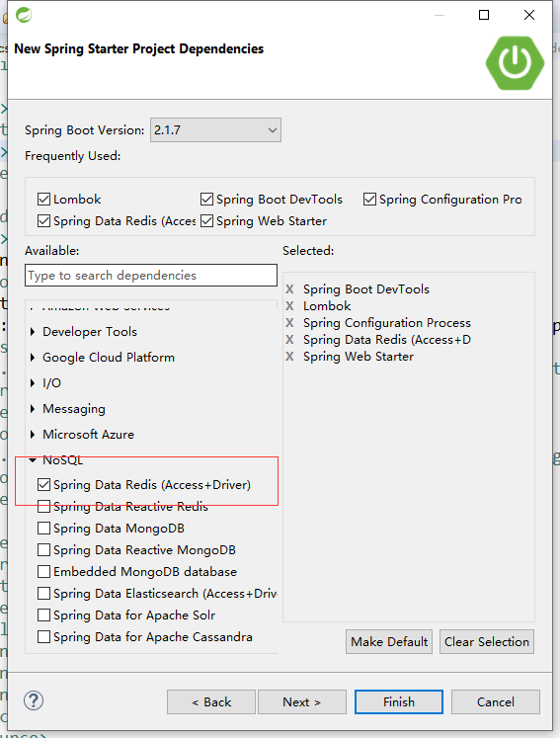Remove Spring Configuration Processor via X
Viewport: 560px width, 738px height.
pos(289,323)
